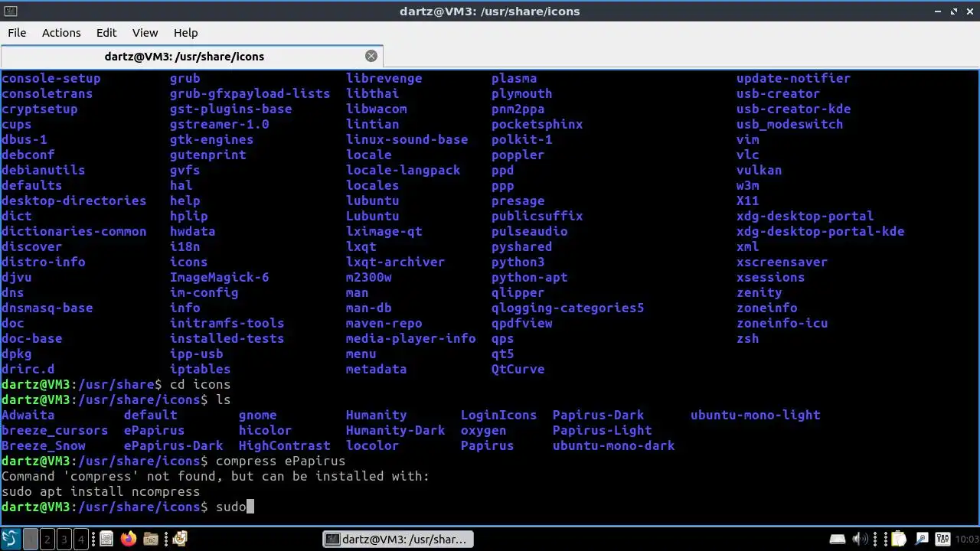The width and height of the screenshot is (980, 551).
Task: Click the 'locale-langpack' entry
Action: (403, 170)
